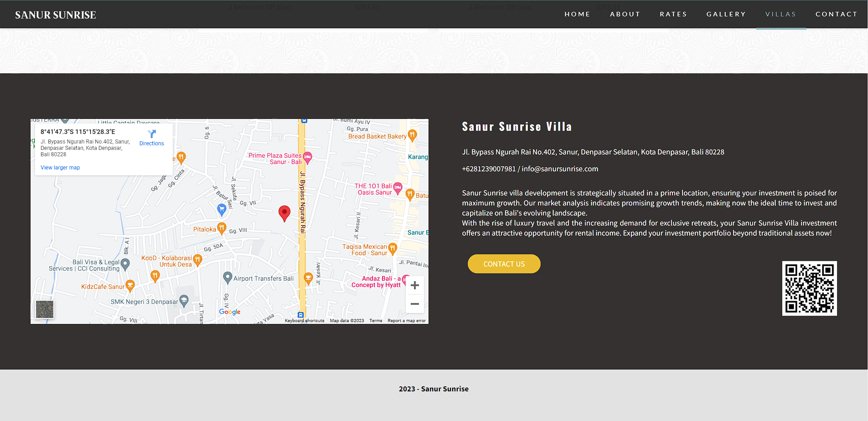
Task: Select the Taqisa Mexican Food pin
Action: 393,248
